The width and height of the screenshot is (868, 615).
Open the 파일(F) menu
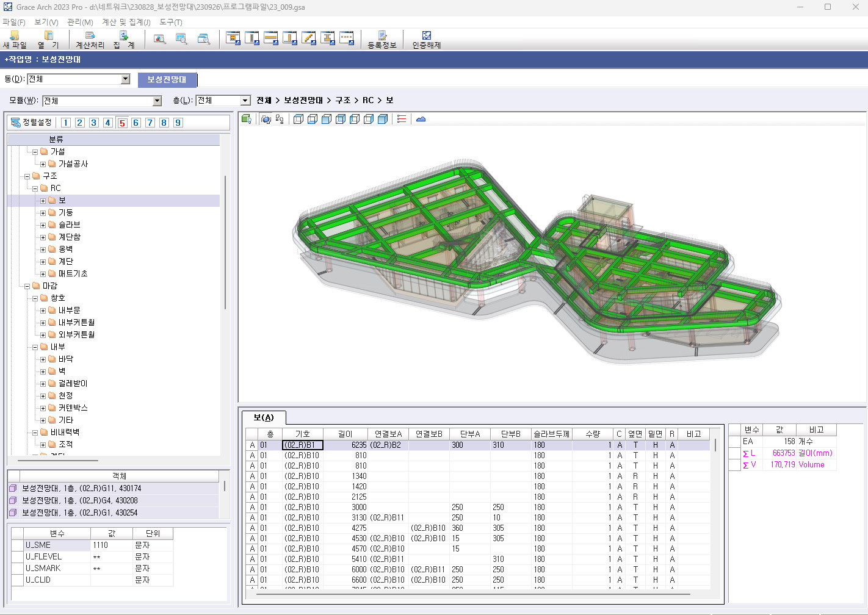(x=14, y=22)
